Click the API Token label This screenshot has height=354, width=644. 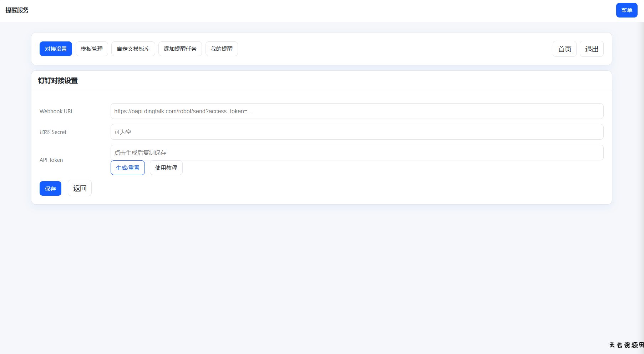tap(51, 160)
